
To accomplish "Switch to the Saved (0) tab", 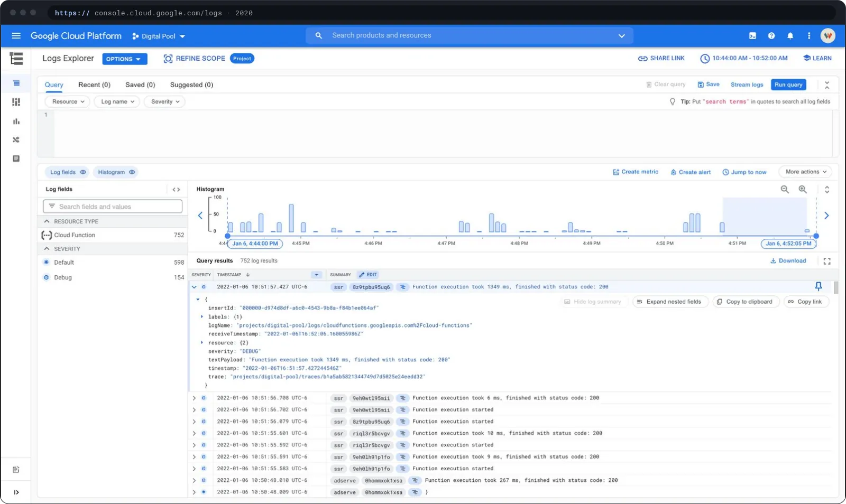I will 140,85.
